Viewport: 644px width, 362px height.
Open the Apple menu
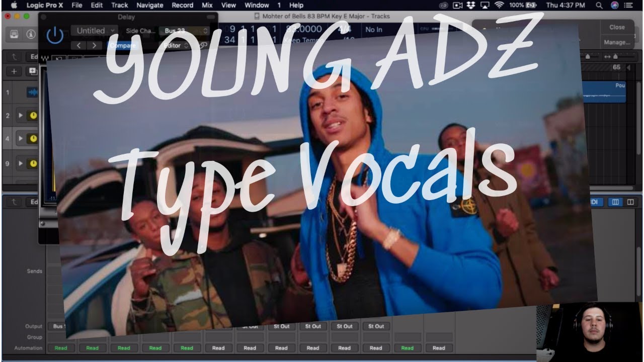click(14, 5)
